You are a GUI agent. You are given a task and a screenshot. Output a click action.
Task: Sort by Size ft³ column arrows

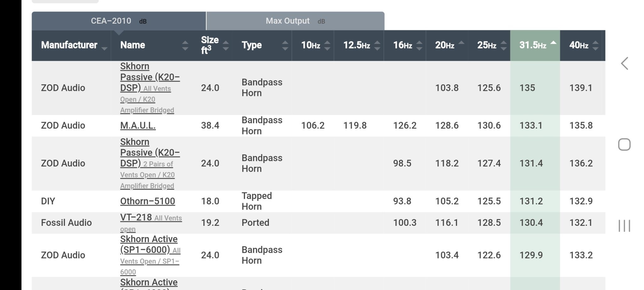coord(225,46)
